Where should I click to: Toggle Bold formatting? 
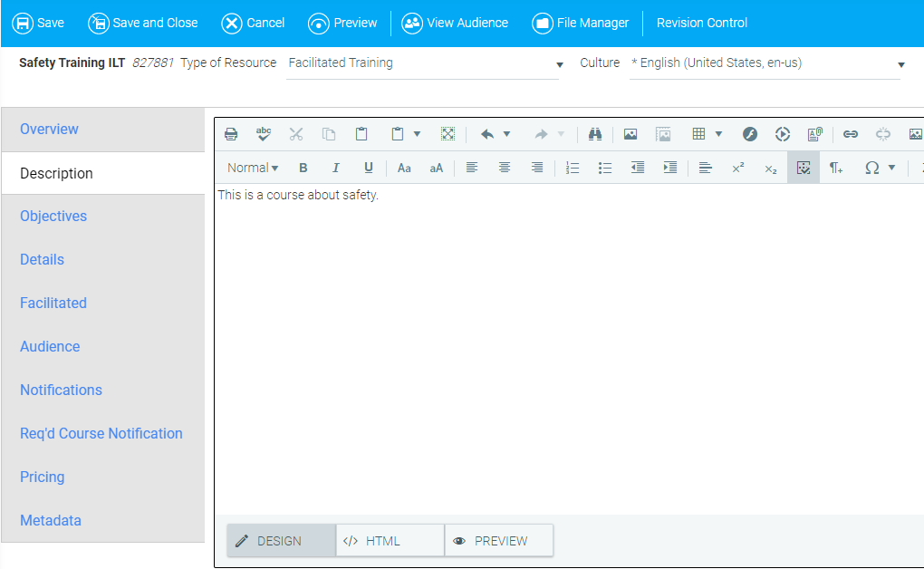point(303,168)
